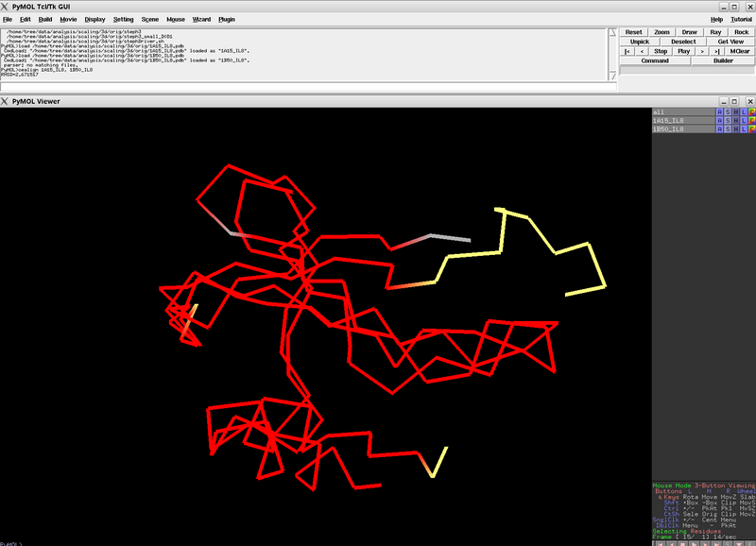Open Hide menu for the 'all' row
Screen dimensions: 756x546
736,112
